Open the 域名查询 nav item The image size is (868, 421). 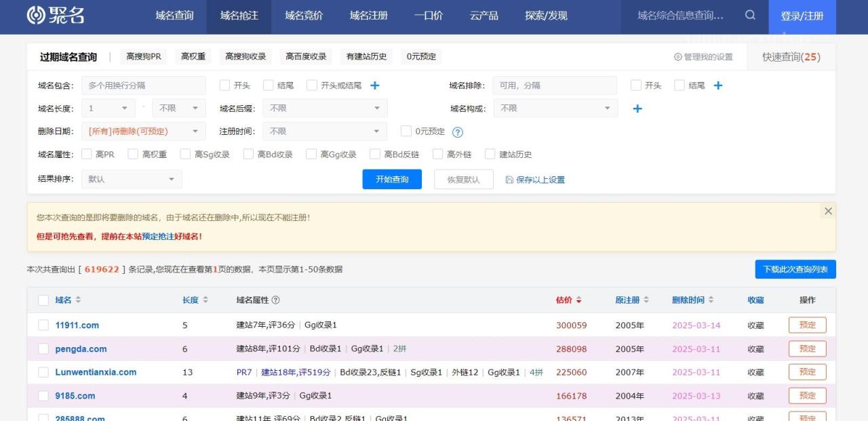pos(174,16)
